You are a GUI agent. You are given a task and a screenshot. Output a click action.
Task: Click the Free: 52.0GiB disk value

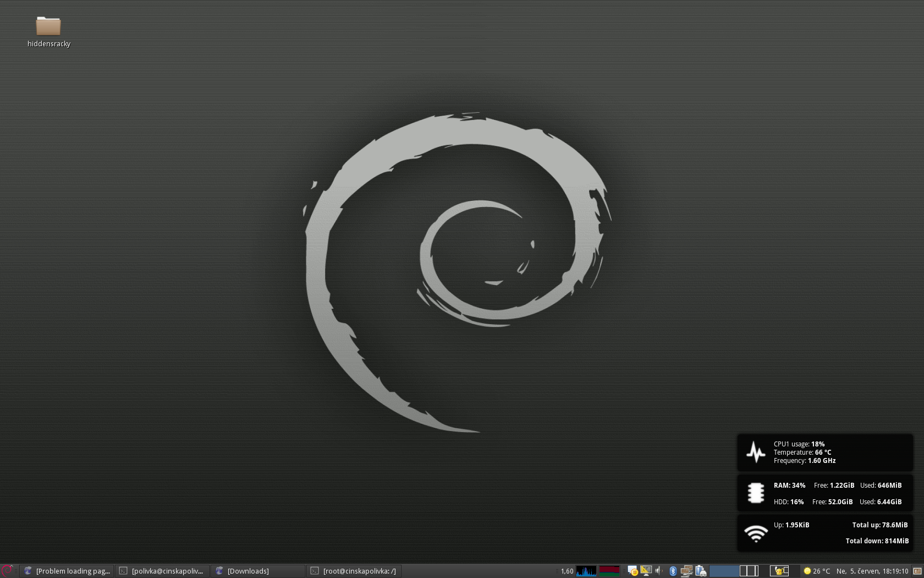(x=832, y=502)
